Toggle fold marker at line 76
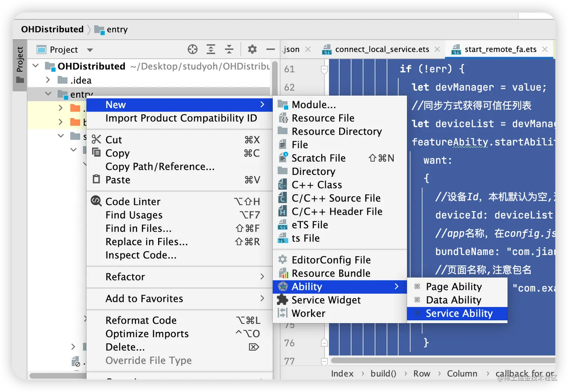Image resolution: width=568 pixels, height=392 pixels. [x=324, y=342]
